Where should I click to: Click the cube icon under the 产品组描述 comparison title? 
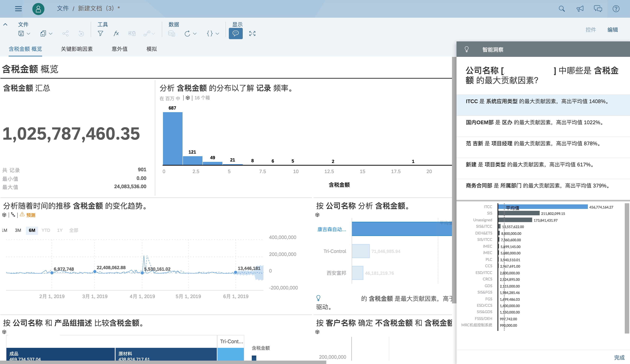tap(4, 332)
